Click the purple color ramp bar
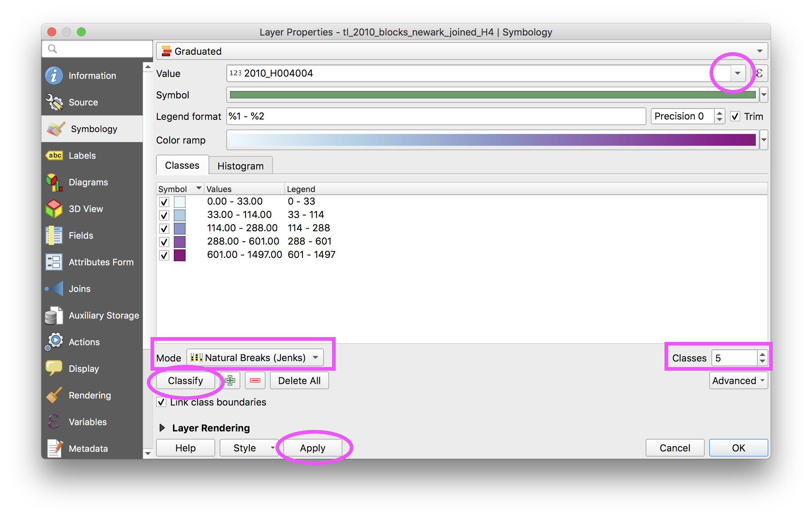The height and width of the screenshot is (518, 812). coord(492,140)
